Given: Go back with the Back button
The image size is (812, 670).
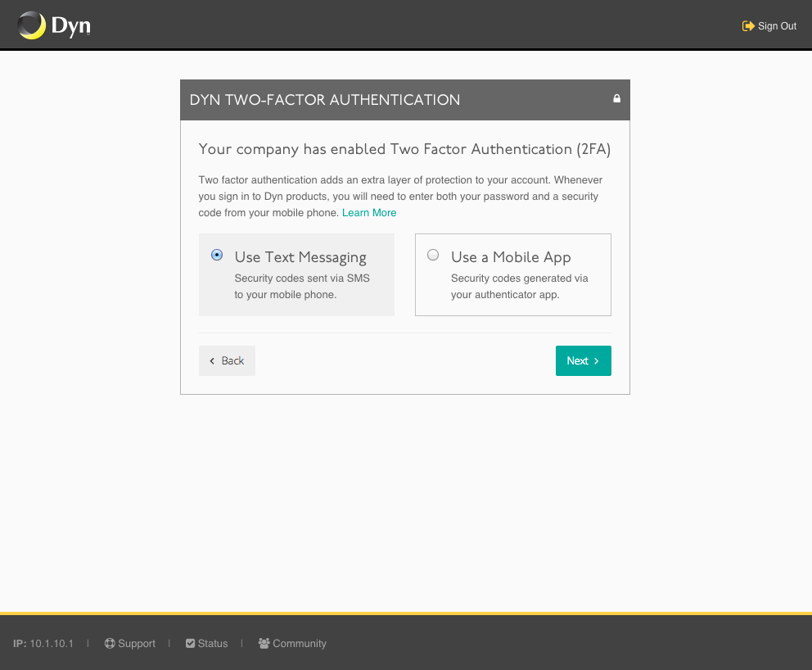Looking at the screenshot, I should 227,360.
